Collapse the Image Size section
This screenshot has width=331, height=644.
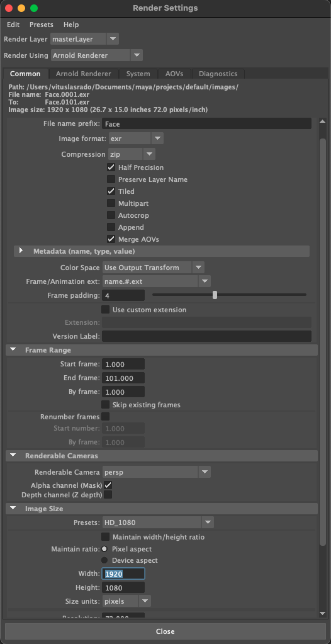tap(13, 509)
